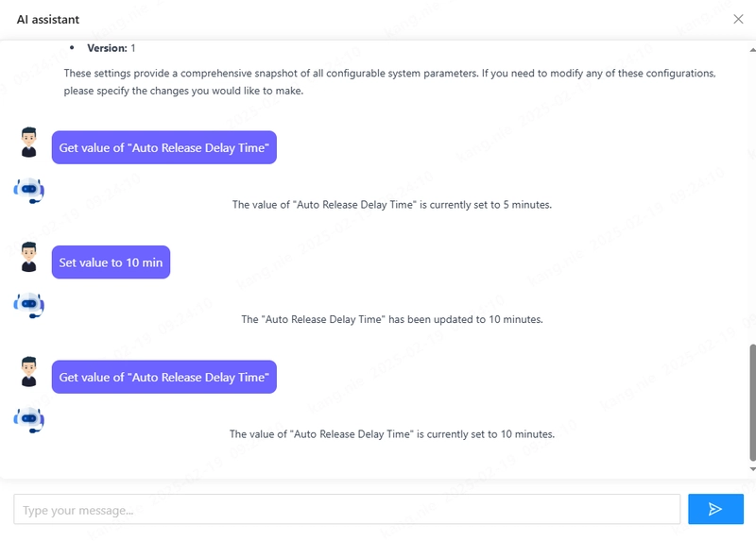Click the send message arrow button
Viewport: 756px width, 541px height.
(x=715, y=509)
